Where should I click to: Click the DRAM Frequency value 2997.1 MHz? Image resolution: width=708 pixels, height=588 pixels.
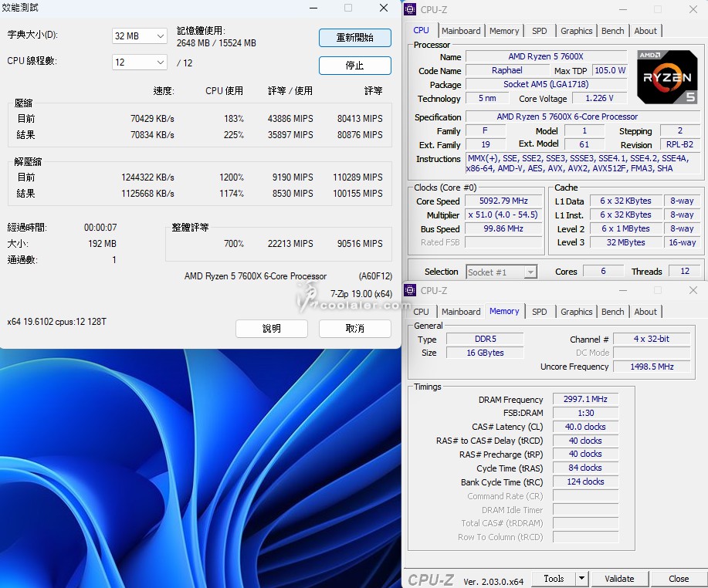point(585,400)
